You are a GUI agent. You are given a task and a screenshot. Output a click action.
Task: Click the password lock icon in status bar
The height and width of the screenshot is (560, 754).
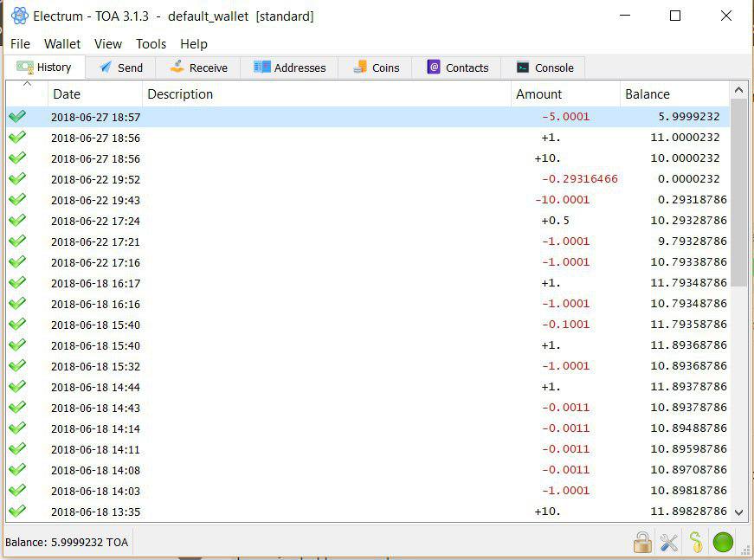pos(642,543)
